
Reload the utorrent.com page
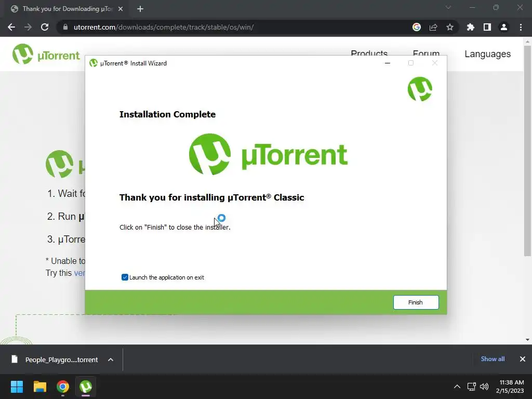(x=45, y=27)
